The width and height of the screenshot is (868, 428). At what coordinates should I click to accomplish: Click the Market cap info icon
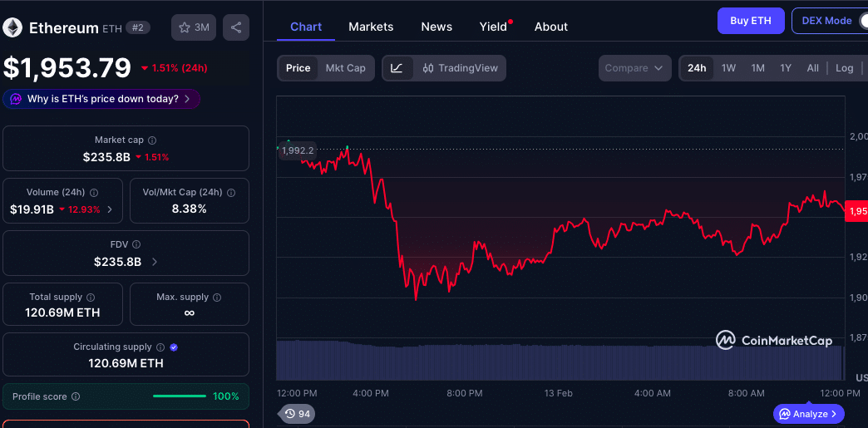tap(152, 140)
